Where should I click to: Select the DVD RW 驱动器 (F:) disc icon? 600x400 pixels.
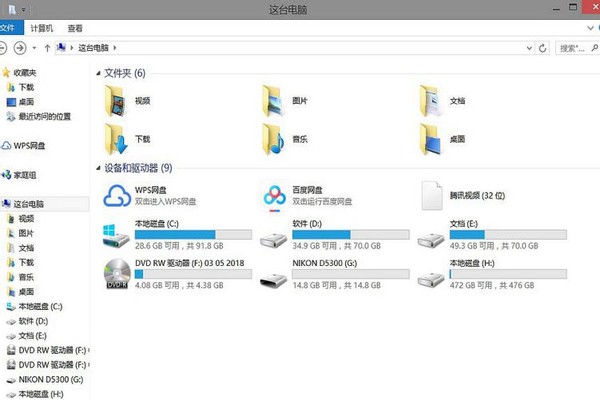pos(117,273)
